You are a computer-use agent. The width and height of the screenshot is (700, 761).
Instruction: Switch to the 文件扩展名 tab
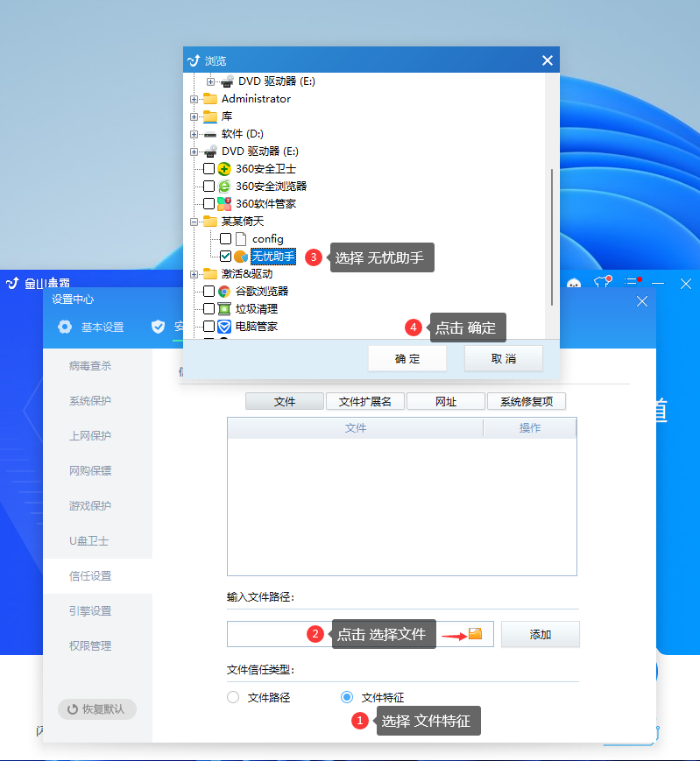(x=365, y=401)
